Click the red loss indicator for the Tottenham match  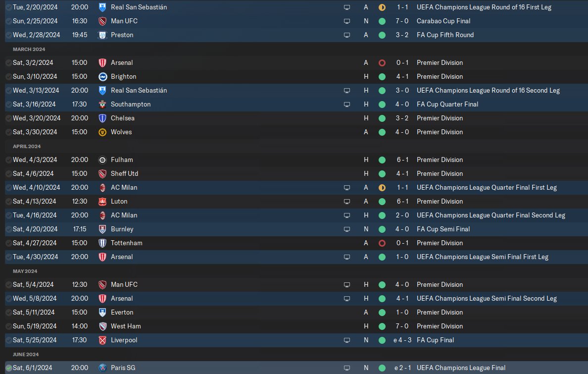click(x=382, y=243)
